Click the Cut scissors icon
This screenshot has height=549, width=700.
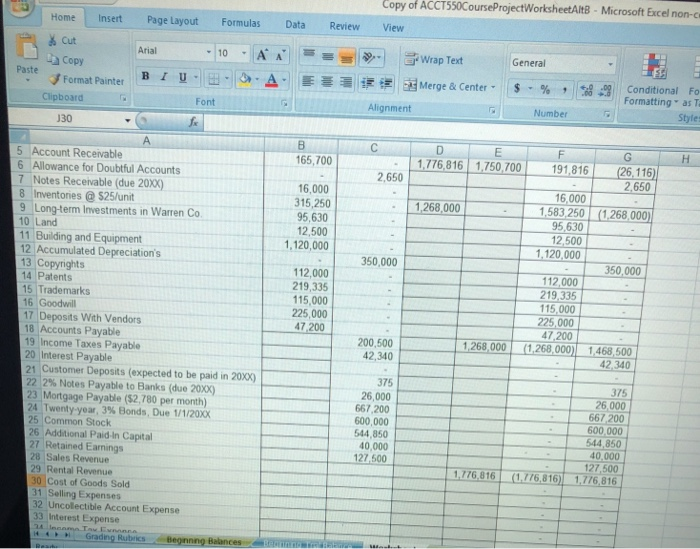(53, 40)
